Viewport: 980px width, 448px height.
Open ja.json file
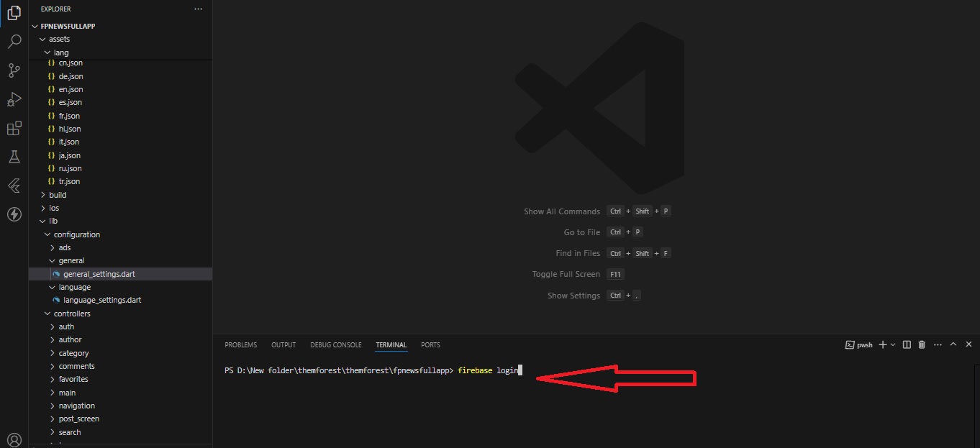[120, 155]
